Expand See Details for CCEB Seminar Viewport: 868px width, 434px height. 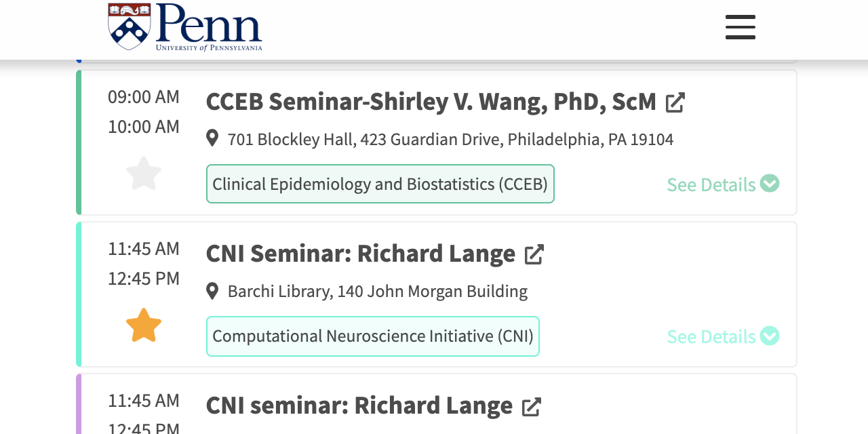pyautogui.click(x=711, y=184)
